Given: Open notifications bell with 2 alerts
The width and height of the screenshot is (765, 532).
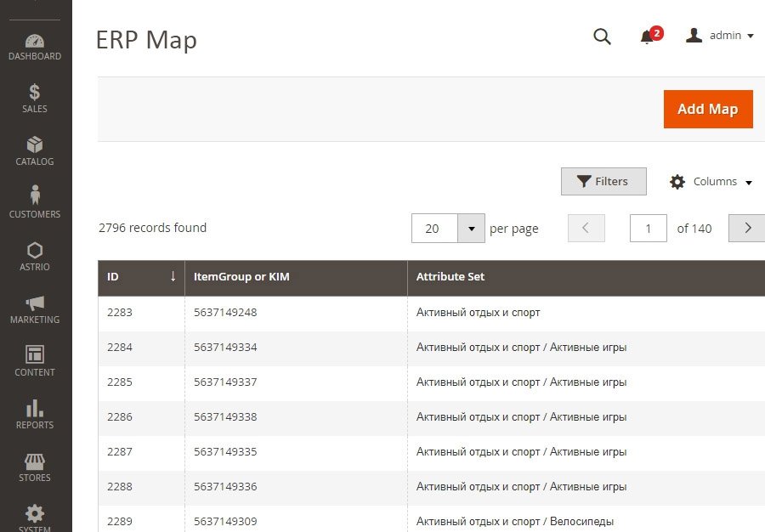Looking at the screenshot, I should [x=648, y=37].
